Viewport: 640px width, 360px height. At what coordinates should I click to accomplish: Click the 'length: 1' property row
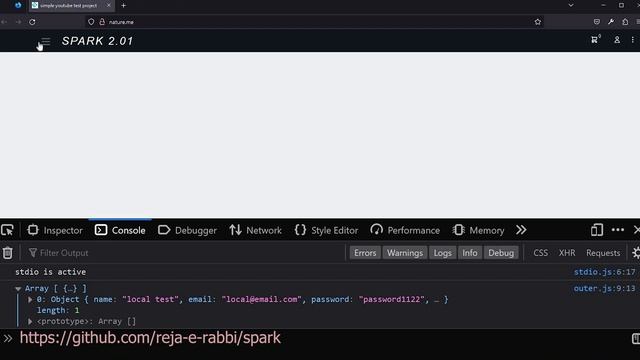point(58,310)
